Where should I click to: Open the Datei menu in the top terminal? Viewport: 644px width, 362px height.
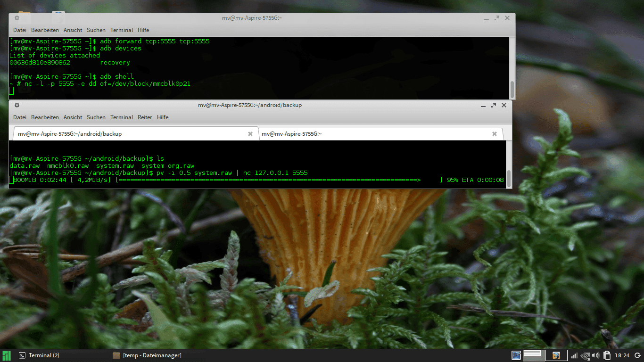point(20,30)
